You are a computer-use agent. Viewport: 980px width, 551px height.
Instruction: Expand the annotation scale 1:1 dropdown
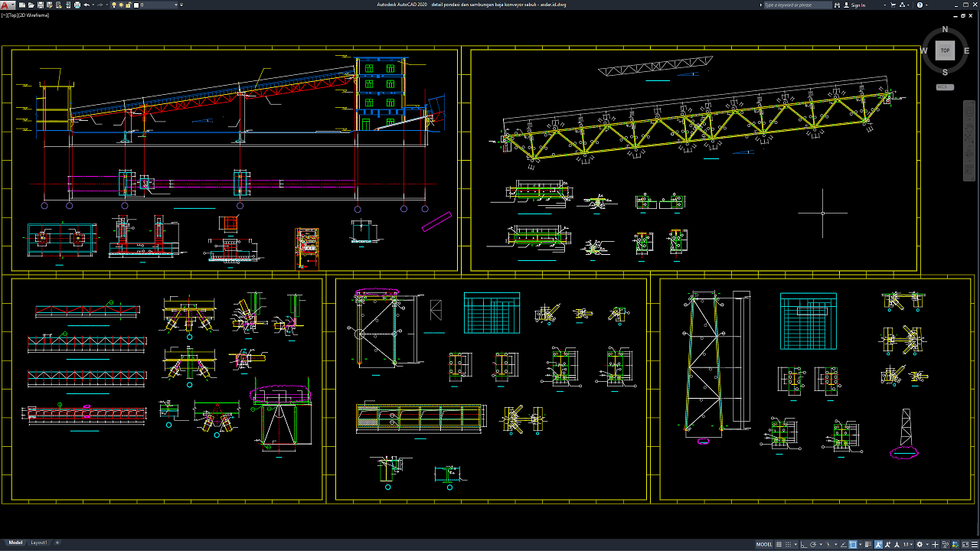[907, 544]
